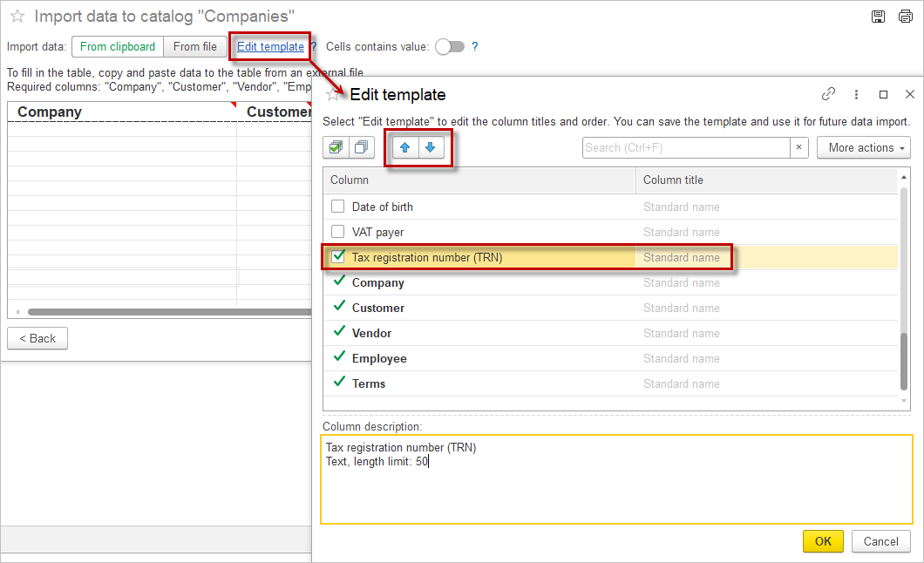Open the 'More actions' dropdown

tap(863, 147)
